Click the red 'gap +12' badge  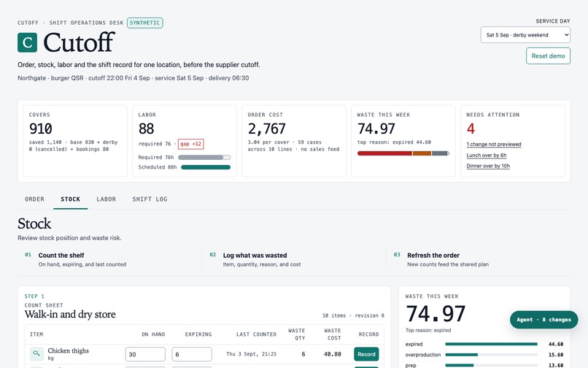tap(191, 144)
